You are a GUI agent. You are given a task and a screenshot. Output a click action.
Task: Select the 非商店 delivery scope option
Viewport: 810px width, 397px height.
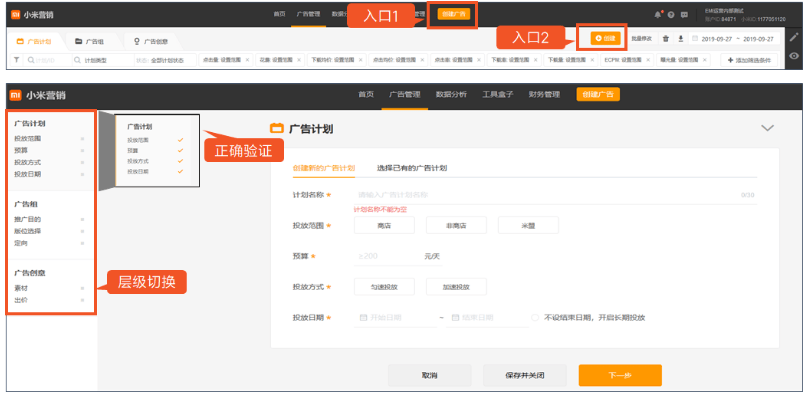coord(456,225)
